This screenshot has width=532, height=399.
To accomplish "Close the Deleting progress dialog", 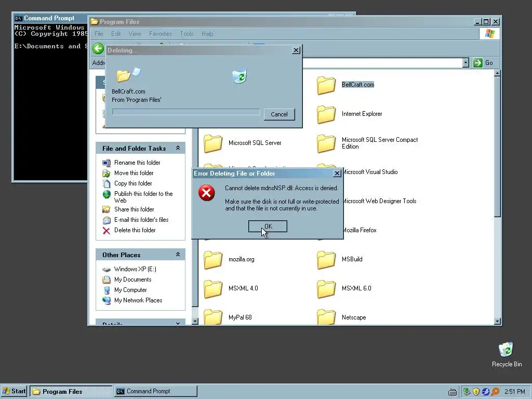I will (x=296, y=50).
